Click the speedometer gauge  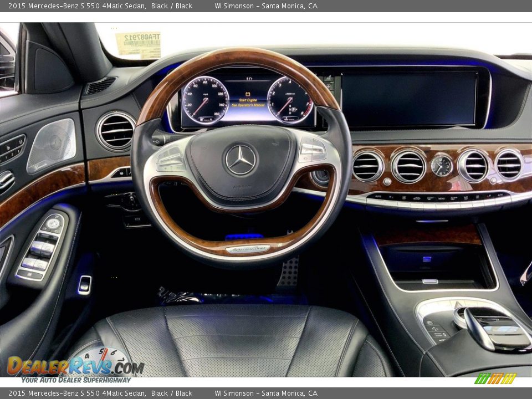204,100
